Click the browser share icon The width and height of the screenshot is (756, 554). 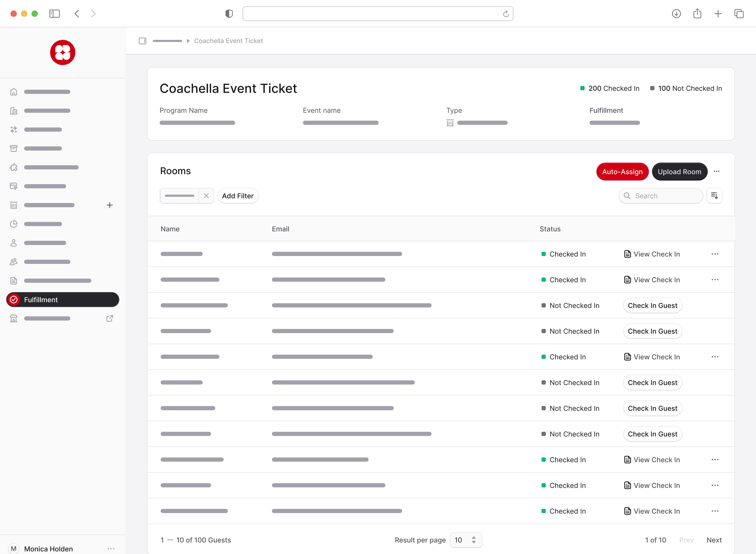(x=697, y=13)
